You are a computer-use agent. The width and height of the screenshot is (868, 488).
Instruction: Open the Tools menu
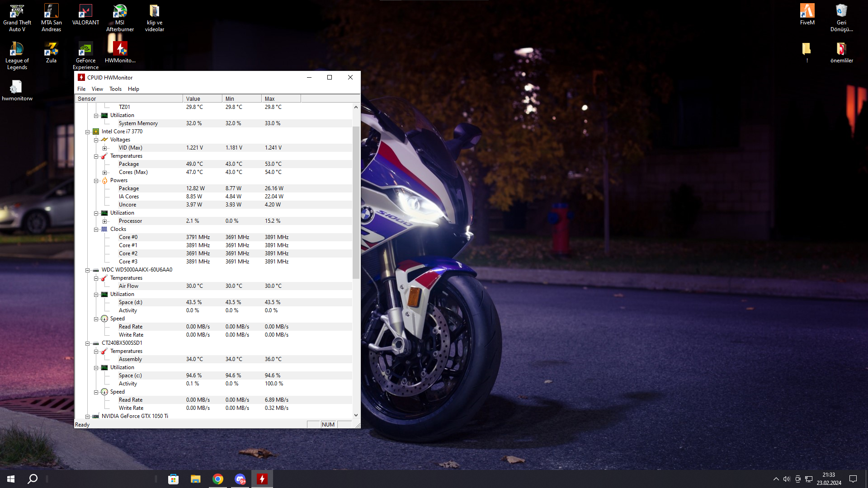pos(115,89)
